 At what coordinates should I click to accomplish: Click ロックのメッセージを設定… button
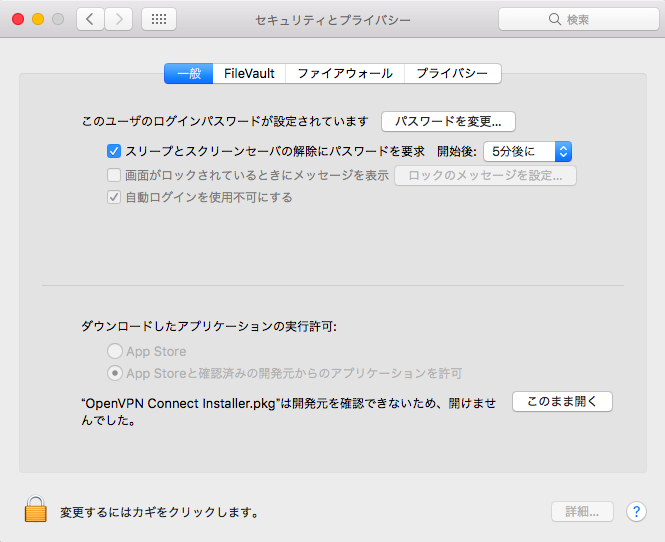485,176
